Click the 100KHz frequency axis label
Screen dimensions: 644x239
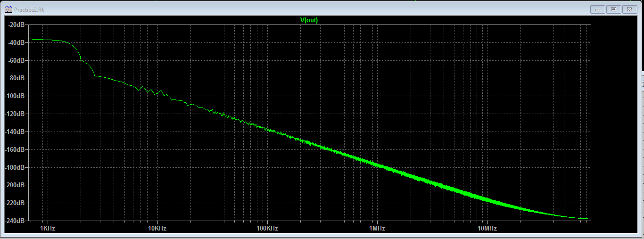pyautogui.click(x=267, y=229)
